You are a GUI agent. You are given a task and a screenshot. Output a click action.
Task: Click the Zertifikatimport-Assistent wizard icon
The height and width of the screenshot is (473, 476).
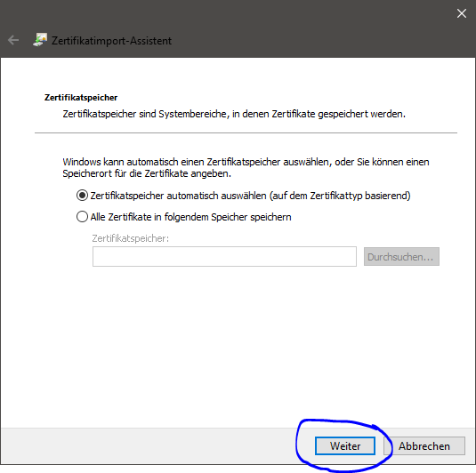[x=40, y=40]
